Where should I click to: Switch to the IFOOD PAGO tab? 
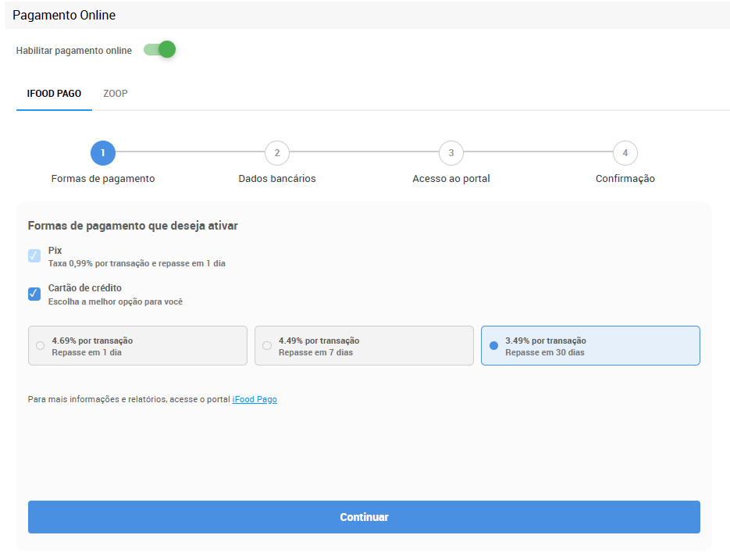[x=54, y=94]
